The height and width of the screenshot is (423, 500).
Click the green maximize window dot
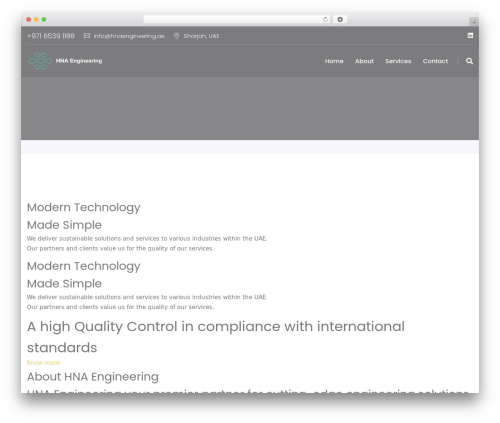(44, 19)
